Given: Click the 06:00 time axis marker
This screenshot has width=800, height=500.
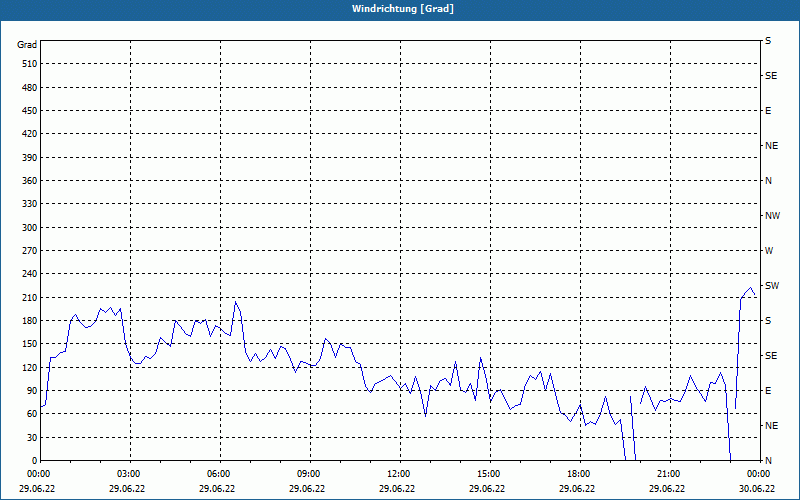Looking at the screenshot, I should (219, 474).
